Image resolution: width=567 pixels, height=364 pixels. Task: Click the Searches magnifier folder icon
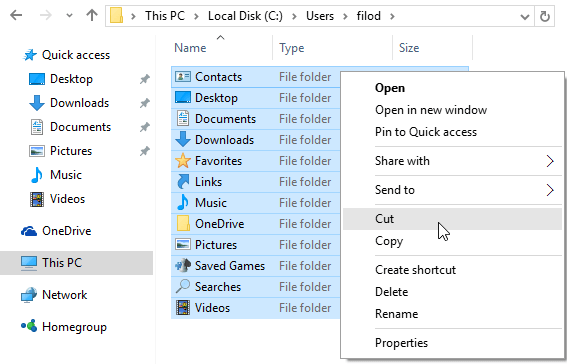click(183, 287)
